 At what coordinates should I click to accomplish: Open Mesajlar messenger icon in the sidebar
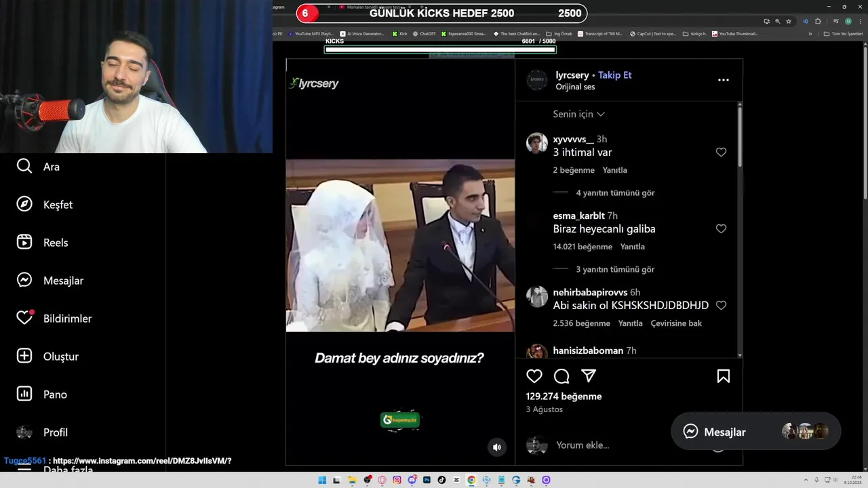(24, 281)
